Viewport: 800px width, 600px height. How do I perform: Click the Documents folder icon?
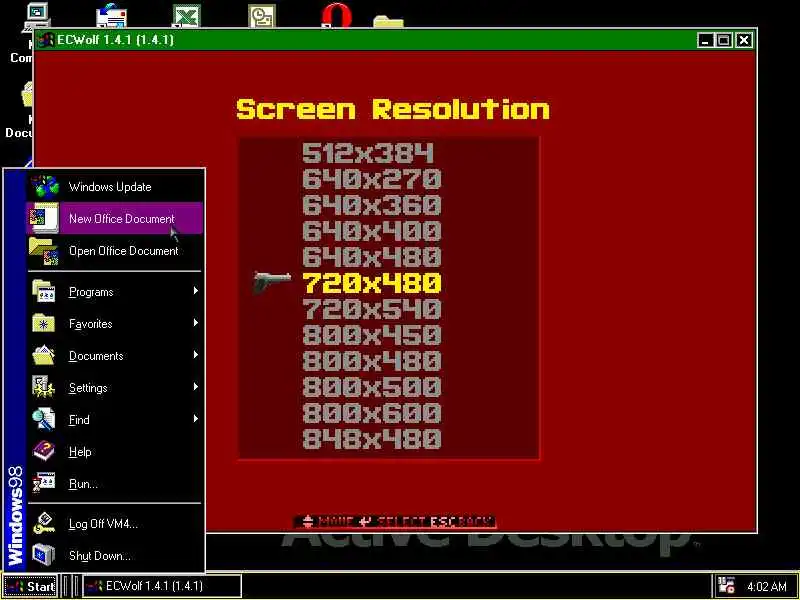tap(44, 355)
